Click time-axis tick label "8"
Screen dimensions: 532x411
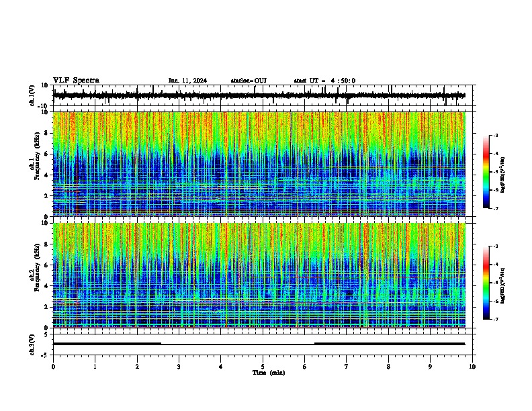[388, 367]
